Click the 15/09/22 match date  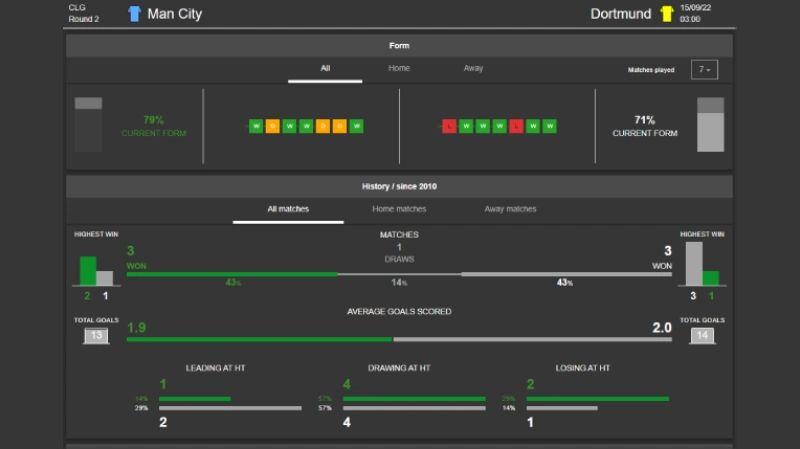click(x=695, y=8)
